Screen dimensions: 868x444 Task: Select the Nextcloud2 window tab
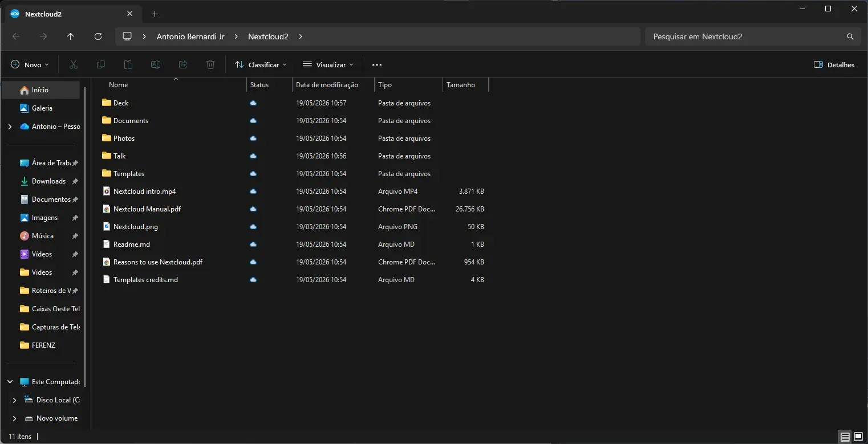click(73, 14)
